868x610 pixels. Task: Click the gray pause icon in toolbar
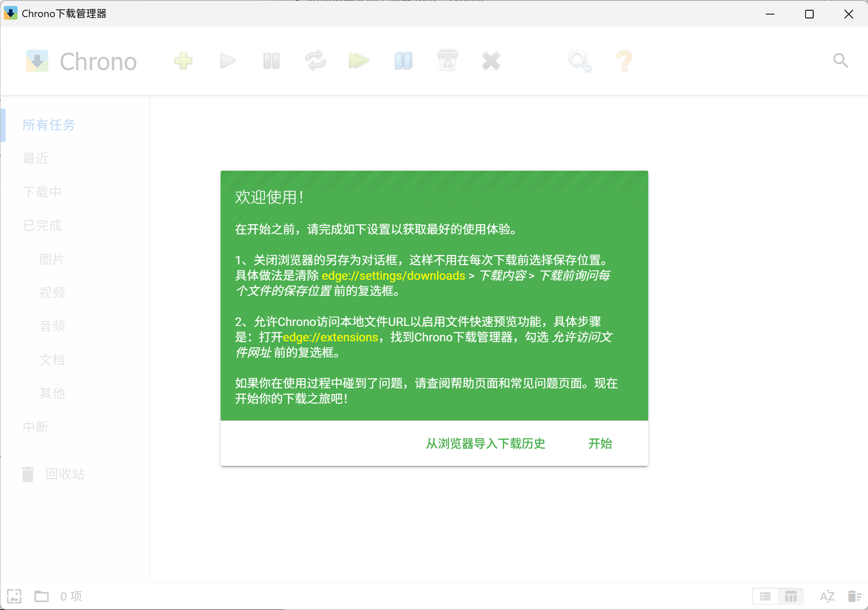click(271, 61)
